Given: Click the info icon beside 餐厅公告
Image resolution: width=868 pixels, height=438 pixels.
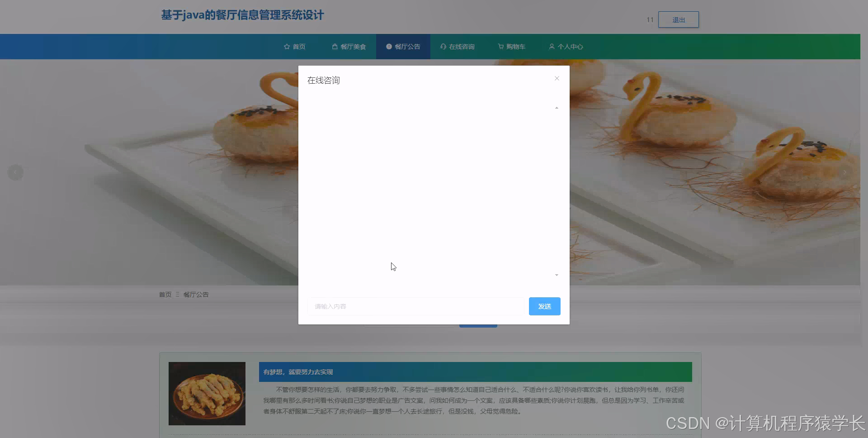Looking at the screenshot, I should pos(388,46).
